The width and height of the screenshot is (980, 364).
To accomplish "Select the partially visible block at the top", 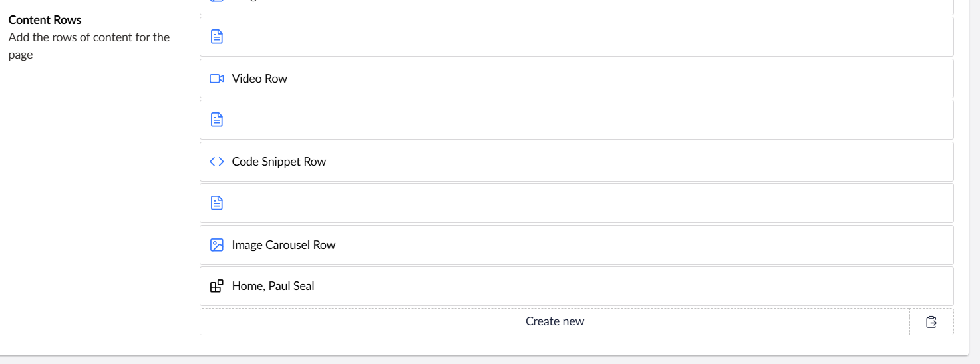I will click(576, 7).
